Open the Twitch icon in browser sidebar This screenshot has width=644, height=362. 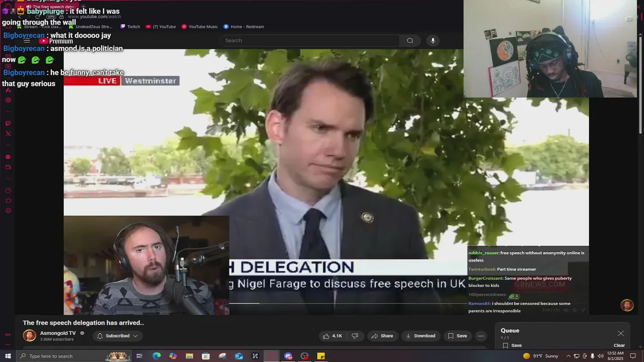(x=8, y=124)
